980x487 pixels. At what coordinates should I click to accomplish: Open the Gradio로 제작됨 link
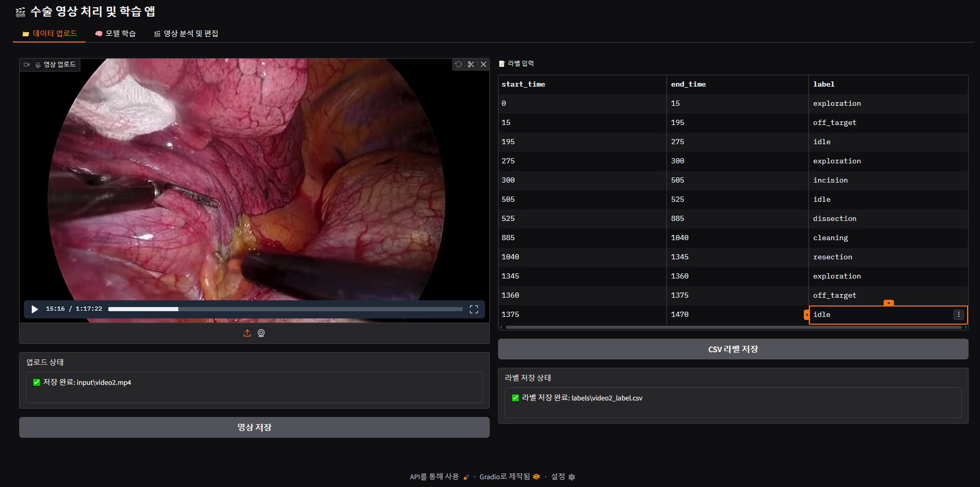pos(505,476)
